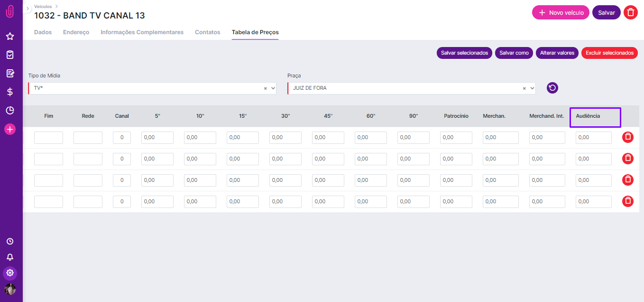
Task: Click the 45" column header
Action: 328,116
